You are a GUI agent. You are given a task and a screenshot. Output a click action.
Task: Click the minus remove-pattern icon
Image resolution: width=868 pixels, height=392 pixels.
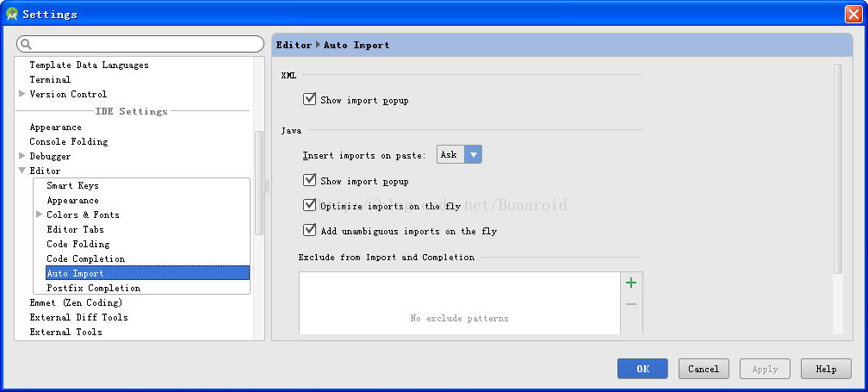tap(631, 304)
